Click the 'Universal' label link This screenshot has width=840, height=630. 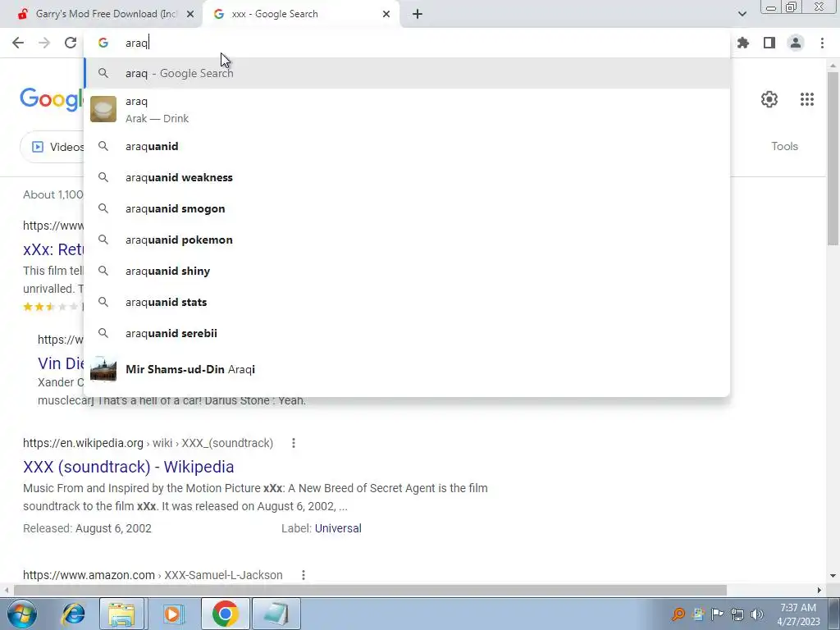pos(338,528)
